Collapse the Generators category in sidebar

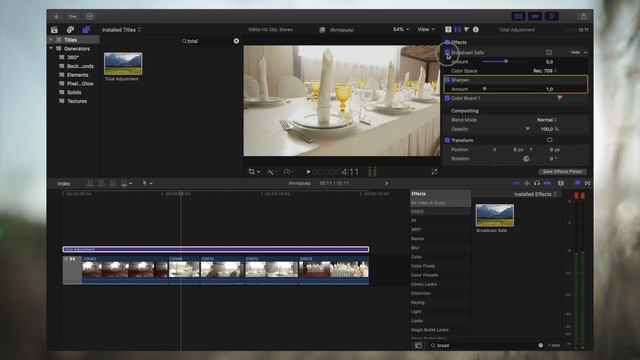(x=51, y=49)
